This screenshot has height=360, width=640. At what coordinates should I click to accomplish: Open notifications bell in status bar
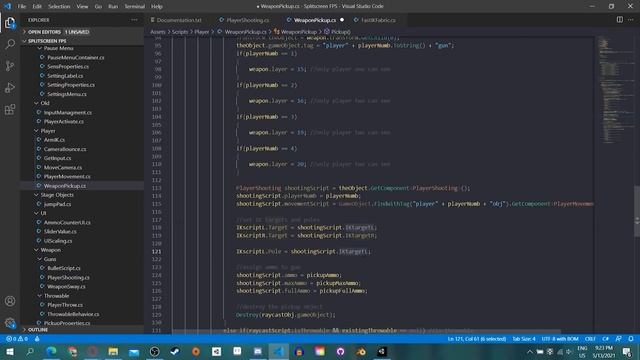click(631, 339)
